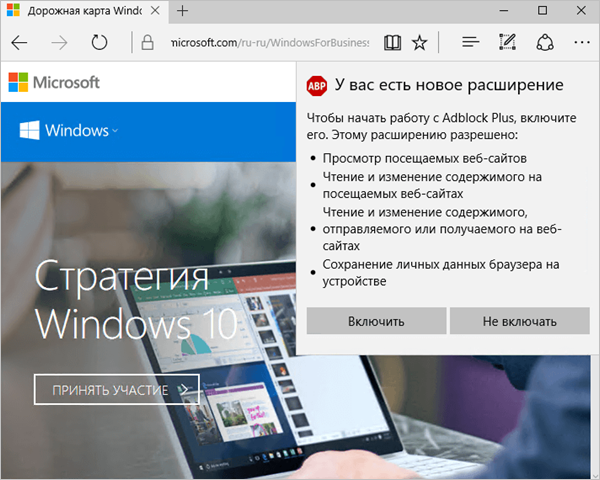Minimize the Edge browser window
Viewport: 600px width, 480px height.
[504, 11]
